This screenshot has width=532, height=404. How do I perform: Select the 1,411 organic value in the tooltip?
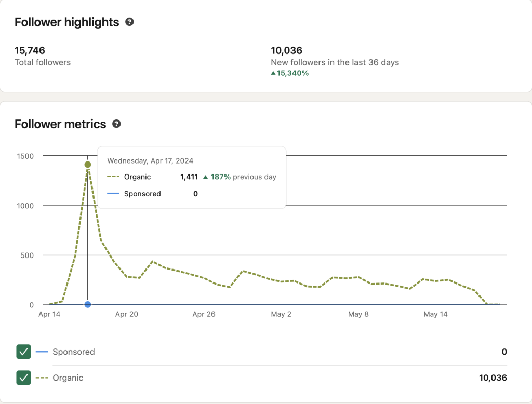pos(189,177)
